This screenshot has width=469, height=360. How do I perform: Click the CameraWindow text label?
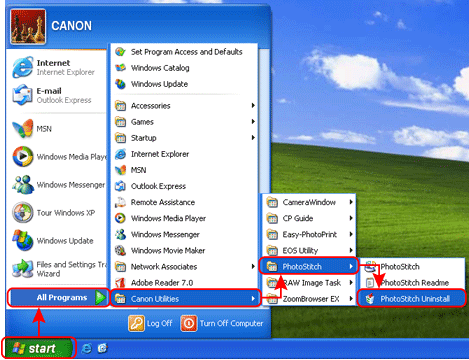309,202
